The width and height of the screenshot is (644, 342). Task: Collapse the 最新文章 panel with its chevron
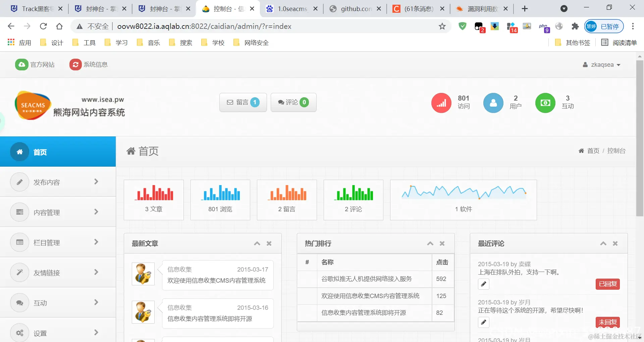pyautogui.click(x=257, y=243)
